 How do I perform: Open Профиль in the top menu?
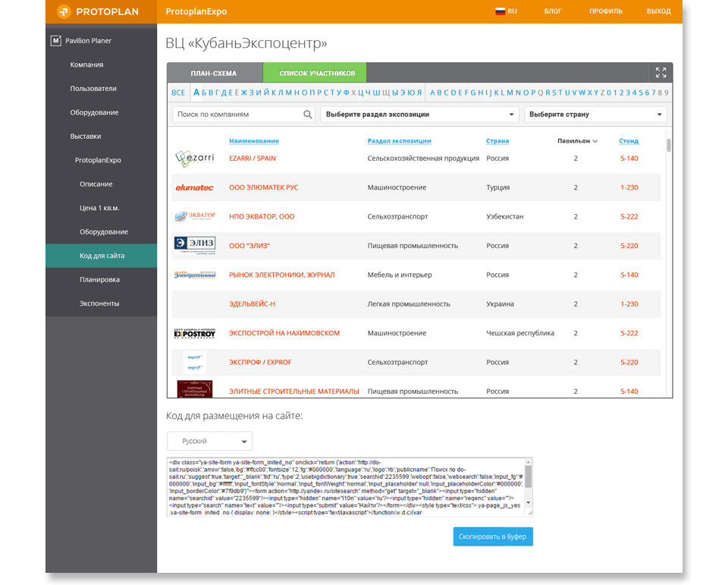click(x=606, y=11)
